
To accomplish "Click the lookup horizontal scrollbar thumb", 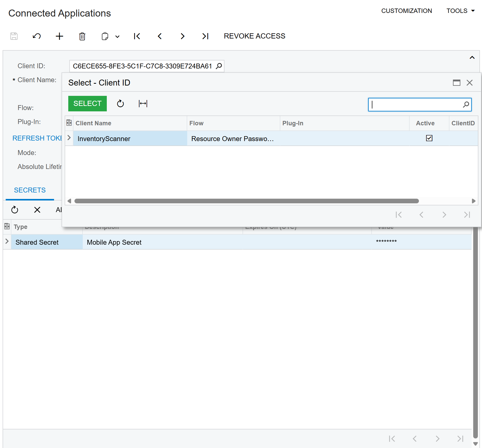I will coord(246,201).
